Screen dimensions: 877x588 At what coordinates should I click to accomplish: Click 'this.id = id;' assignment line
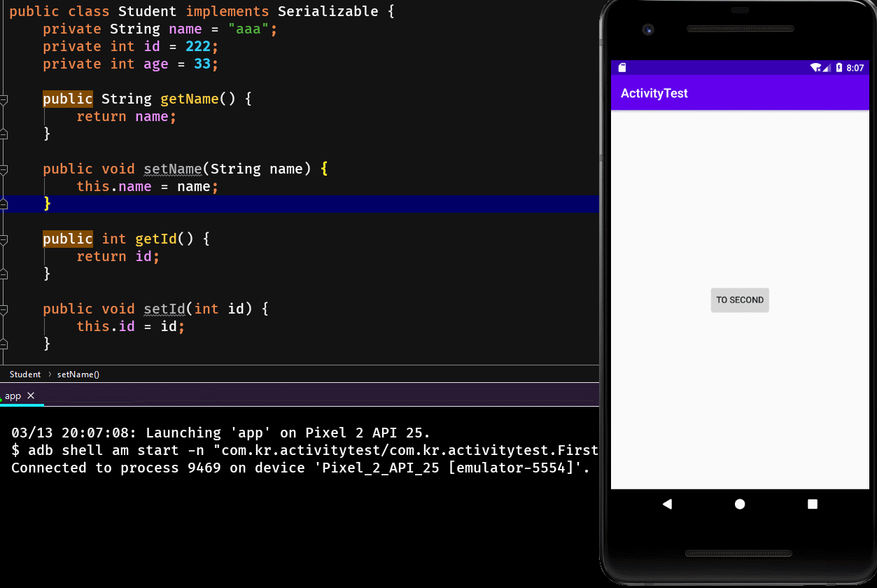[x=131, y=326]
